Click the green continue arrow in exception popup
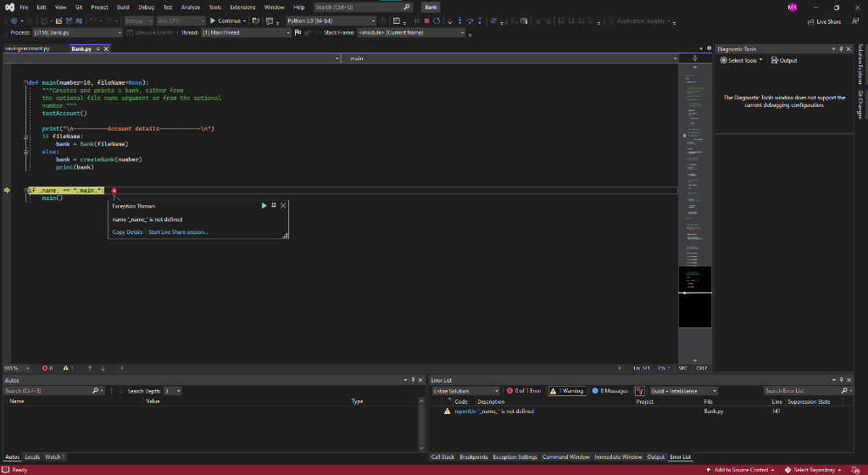Viewport: 868px width, 475px height. [x=264, y=205]
